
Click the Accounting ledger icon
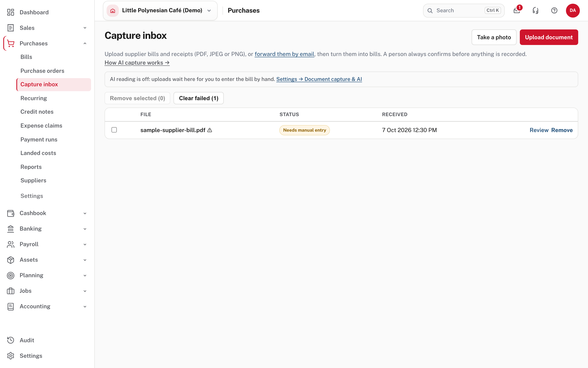click(x=10, y=306)
